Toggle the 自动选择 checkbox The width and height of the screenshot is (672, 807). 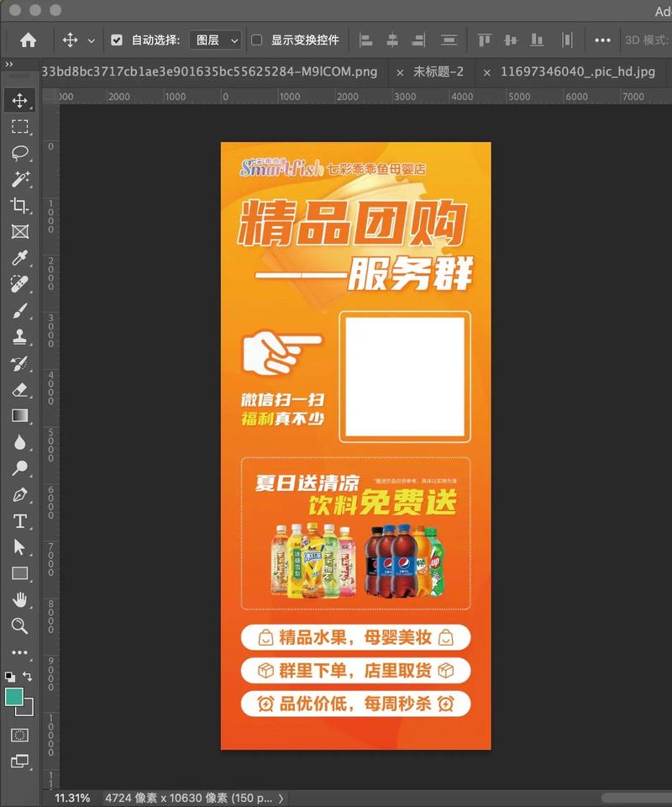115,40
